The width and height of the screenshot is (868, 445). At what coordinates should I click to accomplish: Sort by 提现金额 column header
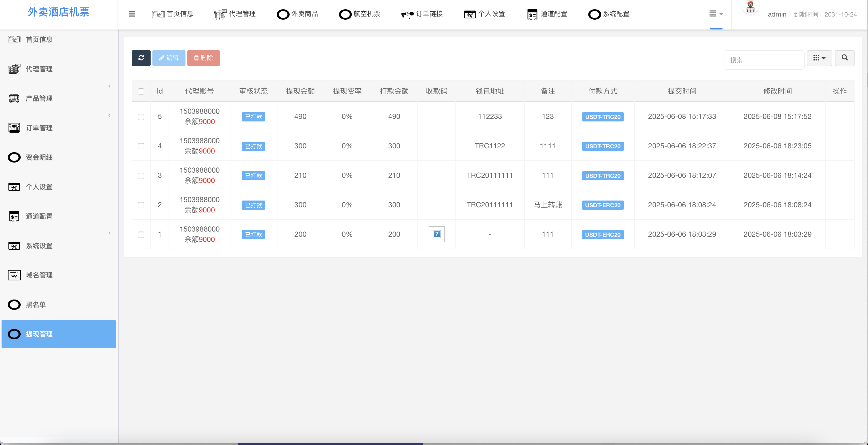(x=300, y=91)
